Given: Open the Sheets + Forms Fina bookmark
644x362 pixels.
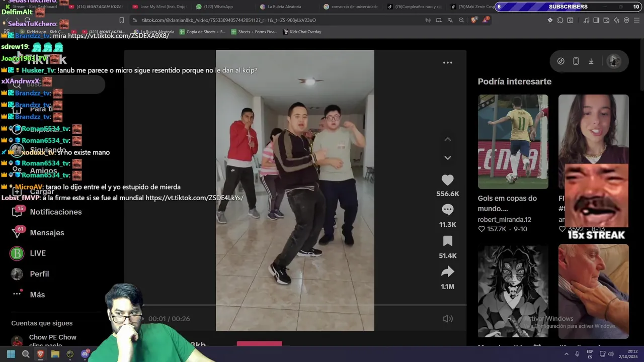Looking at the screenshot, I should point(254,32).
